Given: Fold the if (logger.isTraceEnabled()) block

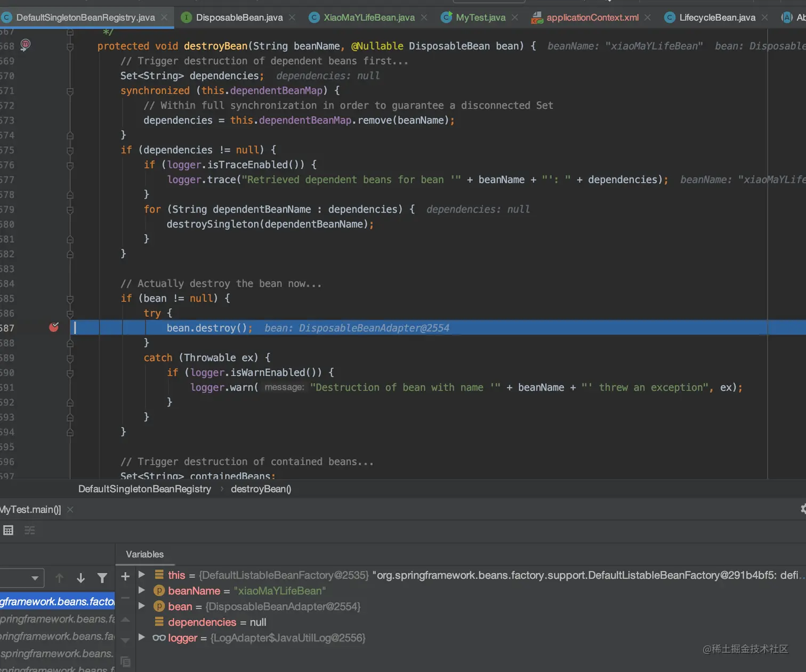Looking at the screenshot, I should (70, 165).
